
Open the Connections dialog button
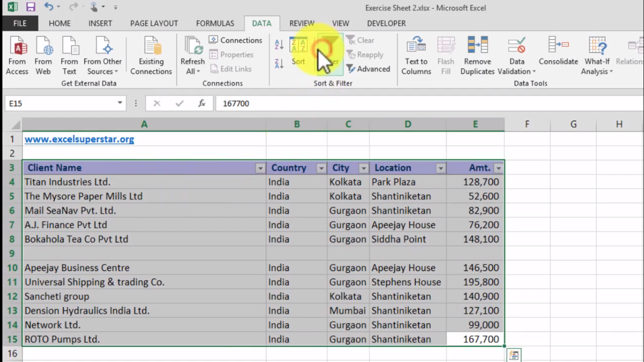tap(235, 40)
